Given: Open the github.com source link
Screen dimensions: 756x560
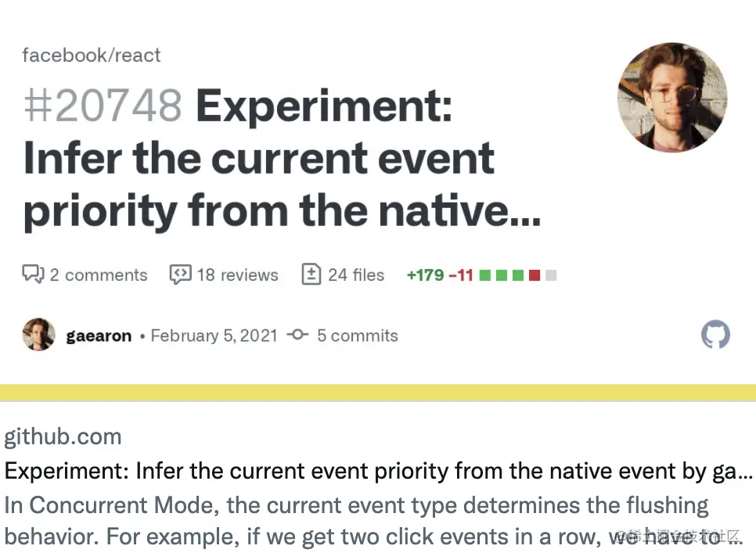Looking at the screenshot, I should click(63, 436).
